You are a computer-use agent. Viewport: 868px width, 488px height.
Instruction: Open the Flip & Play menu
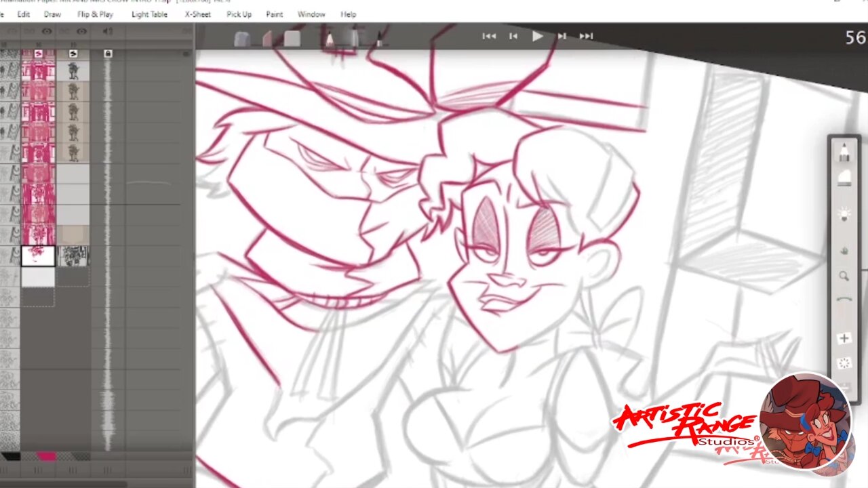pyautogui.click(x=95, y=14)
